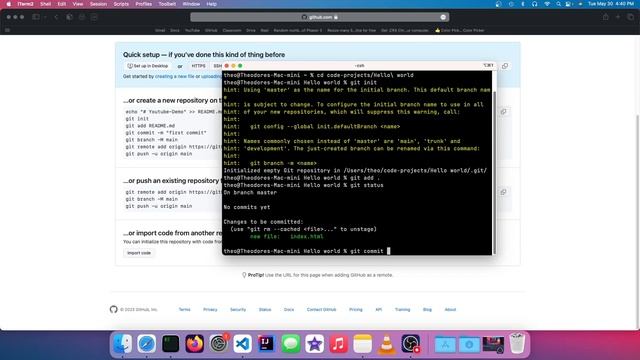Open the Status footer link
640x360 pixels.
click(x=265, y=309)
